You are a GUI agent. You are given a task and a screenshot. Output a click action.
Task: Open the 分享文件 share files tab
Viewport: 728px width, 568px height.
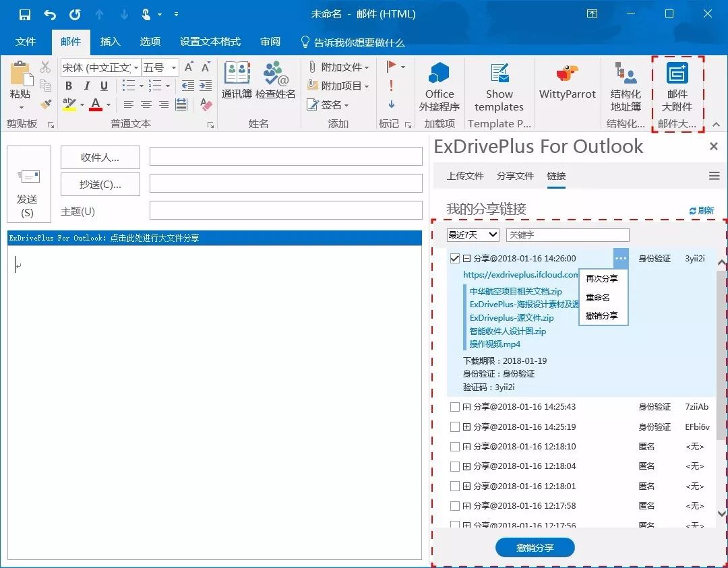tap(516, 176)
